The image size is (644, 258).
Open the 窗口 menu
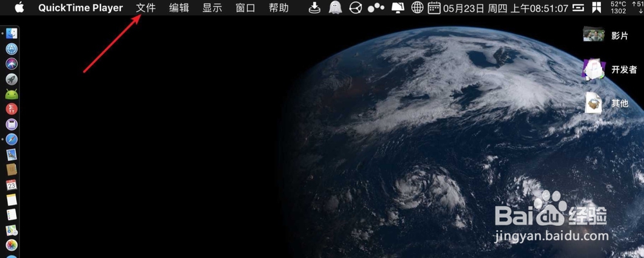tap(245, 8)
